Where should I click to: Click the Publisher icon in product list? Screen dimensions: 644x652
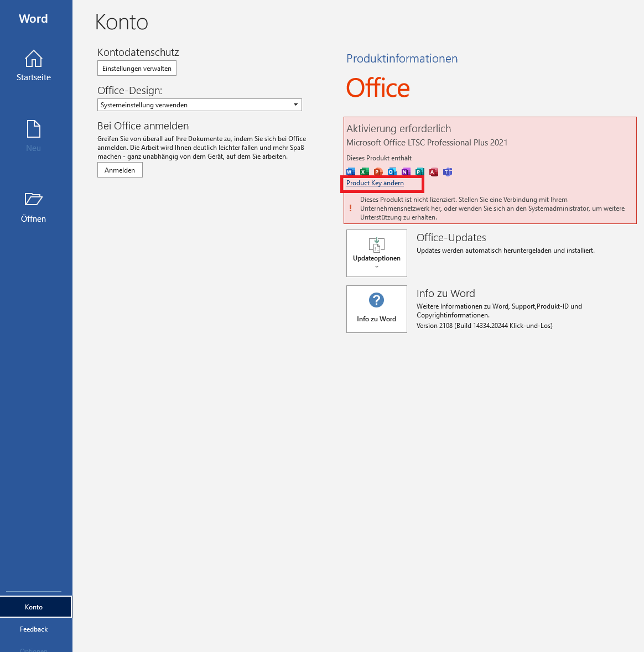pyautogui.click(x=419, y=172)
